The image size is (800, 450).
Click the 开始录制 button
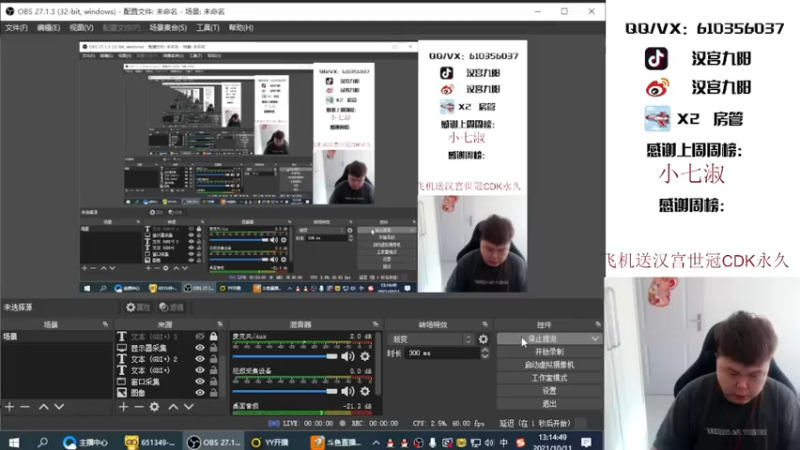pos(549,352)
